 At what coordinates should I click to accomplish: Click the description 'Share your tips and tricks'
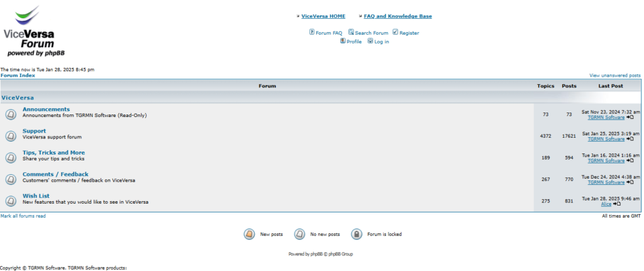[x=53, y=158]
